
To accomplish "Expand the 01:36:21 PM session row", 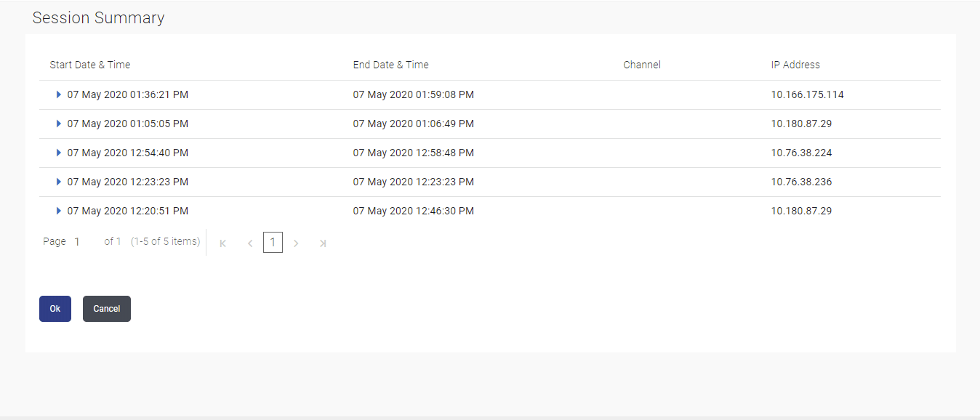I will [x=59, y=94].
